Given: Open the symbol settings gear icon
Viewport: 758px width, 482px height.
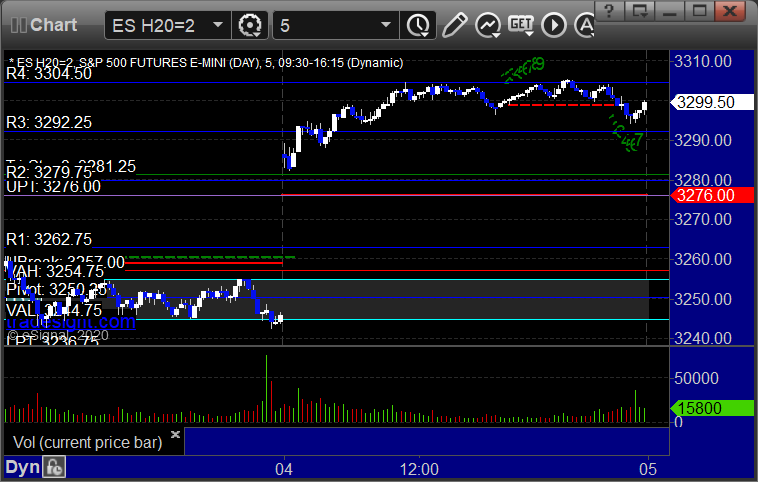Looking at the screenshot, I should click(250, 25).
